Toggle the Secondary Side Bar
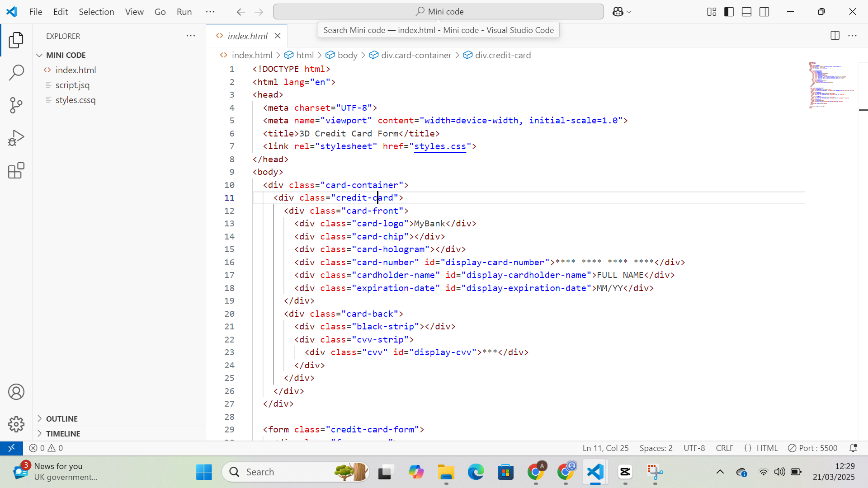This screenshot has width=868, height=488. tap(764, 12)
